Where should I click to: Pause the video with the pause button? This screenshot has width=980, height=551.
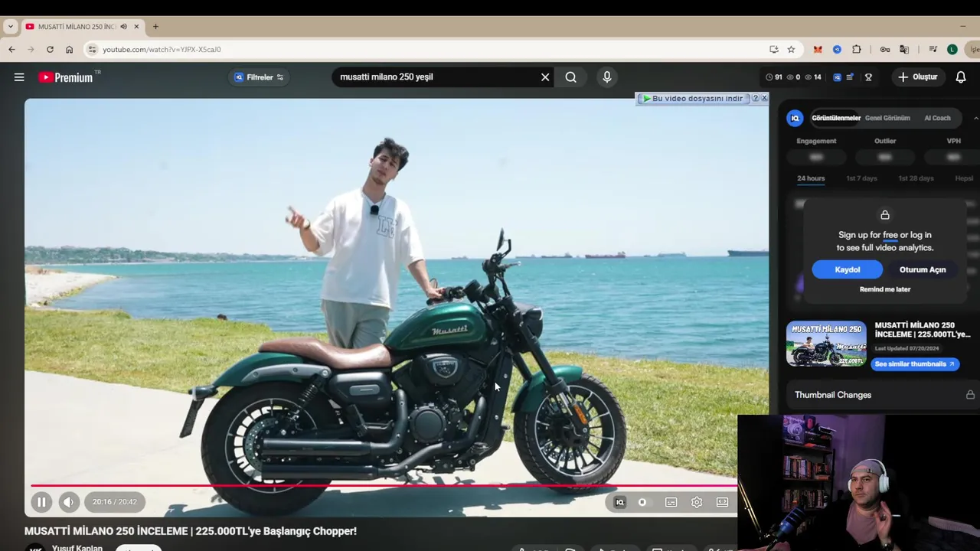(x=41, y=502)
